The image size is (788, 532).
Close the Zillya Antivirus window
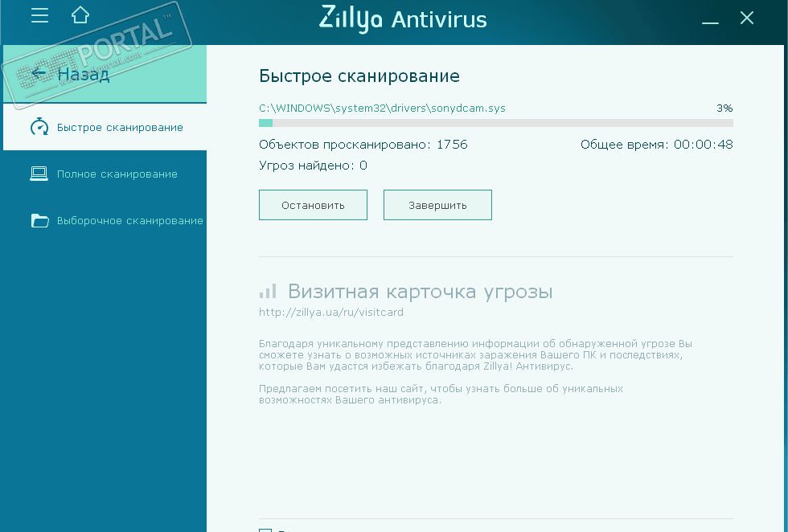point(747,18)
